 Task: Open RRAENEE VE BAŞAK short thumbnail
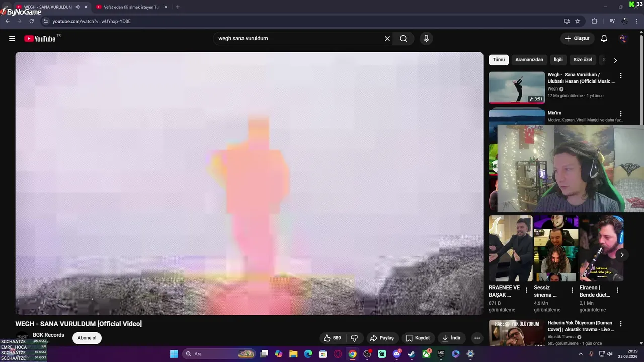click(511, 248)
